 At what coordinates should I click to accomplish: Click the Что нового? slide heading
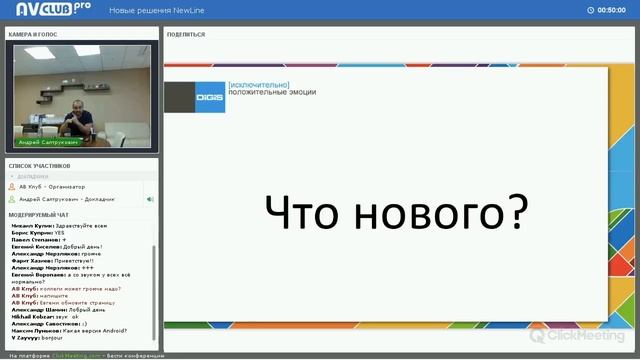coord(397,212)
